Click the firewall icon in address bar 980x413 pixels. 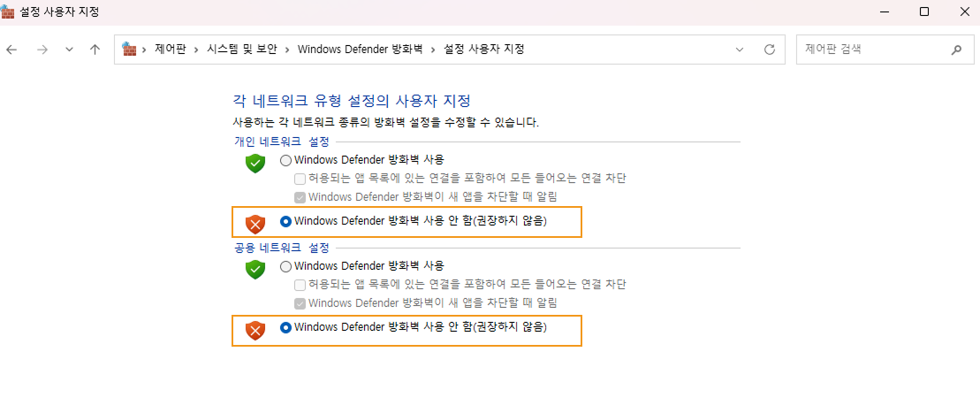tap(129, 49)
